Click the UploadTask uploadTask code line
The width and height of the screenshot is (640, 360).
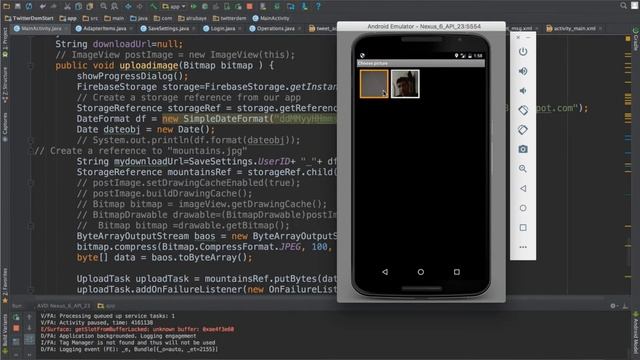[207, 279]
